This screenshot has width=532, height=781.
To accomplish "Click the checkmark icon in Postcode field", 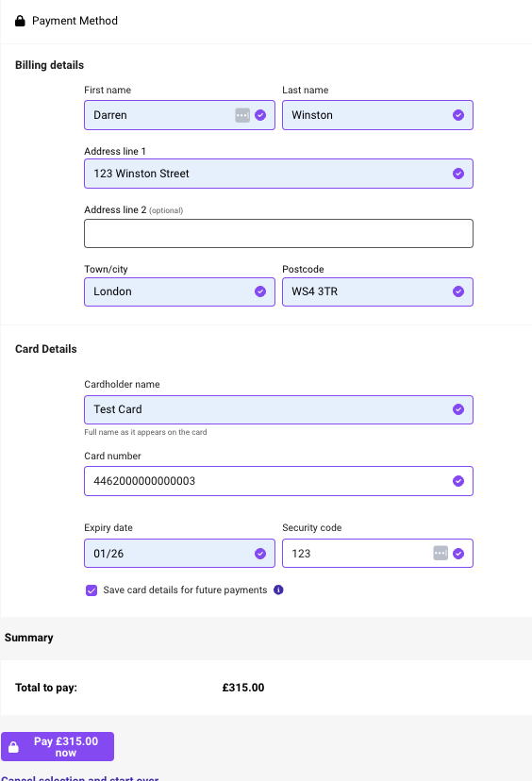I will pyautogui.click(x=458, y=291).
